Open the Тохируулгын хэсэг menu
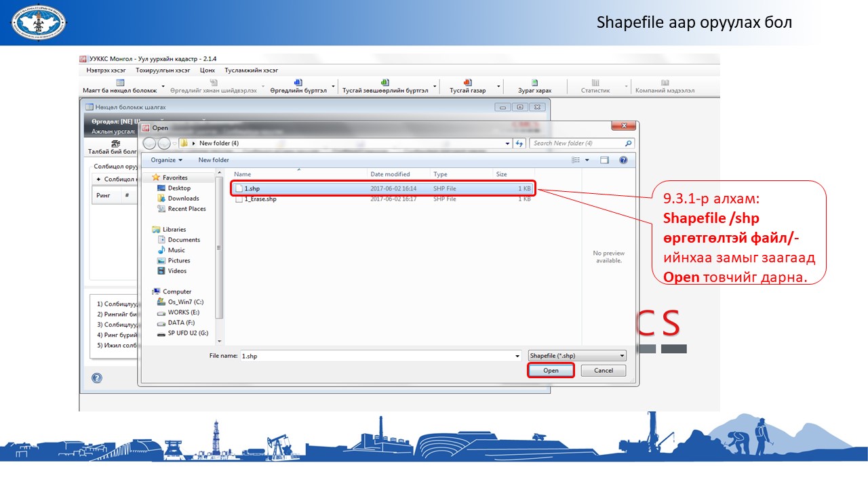This screenshot has width=868, height=488. pos(163,70)
